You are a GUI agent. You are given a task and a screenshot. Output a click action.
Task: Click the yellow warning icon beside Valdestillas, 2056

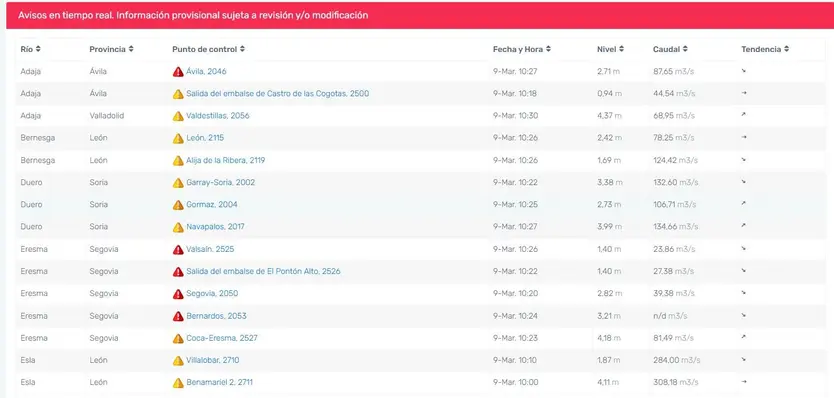178,116
